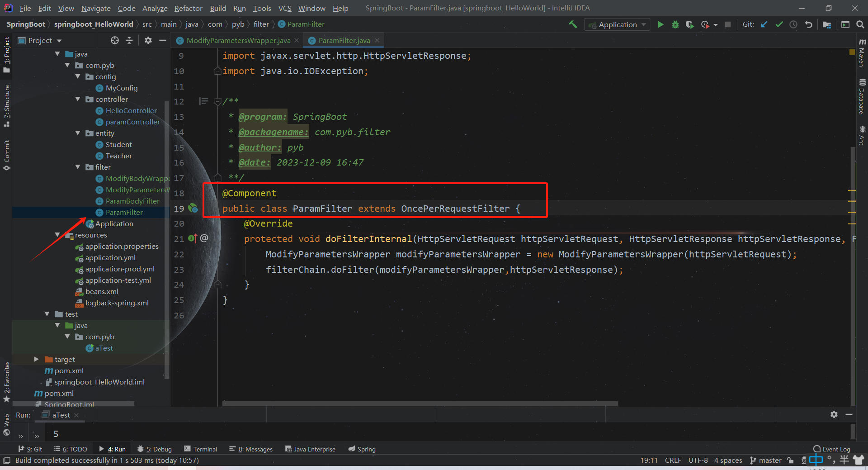Open Run panel settings gear icon
The height and width of the screenshot is (470, 868).
click(x=834, y=414)
